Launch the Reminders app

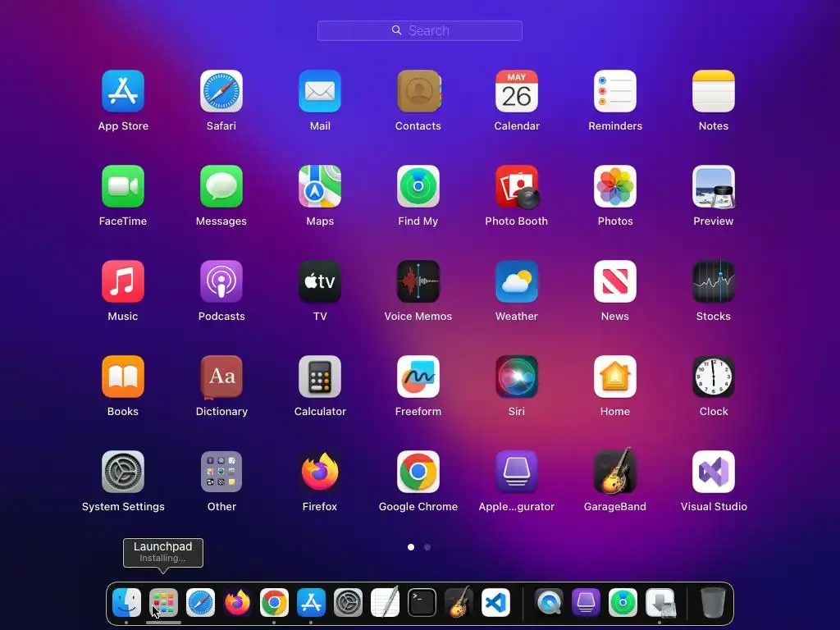[615, 91]
